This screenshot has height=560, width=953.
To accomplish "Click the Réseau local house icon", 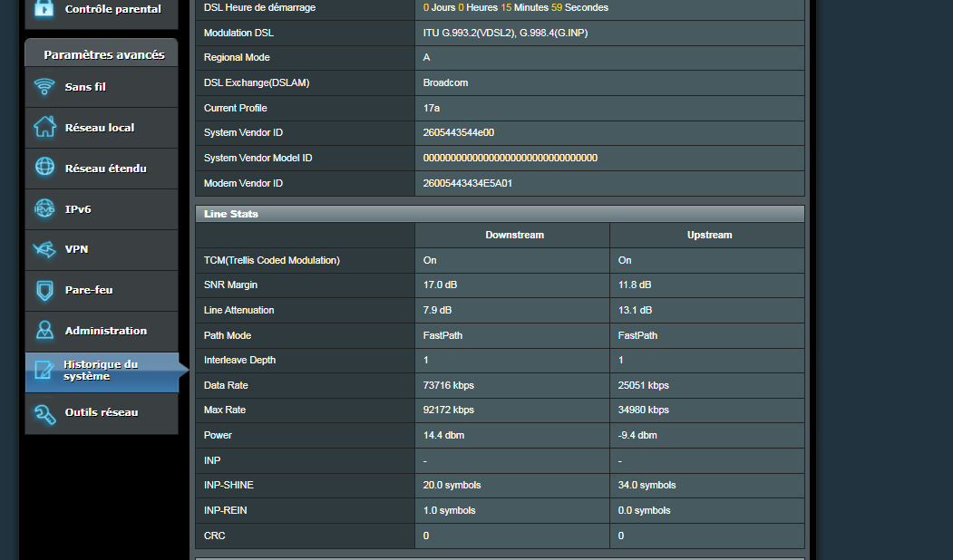I will tap(44, 128).
